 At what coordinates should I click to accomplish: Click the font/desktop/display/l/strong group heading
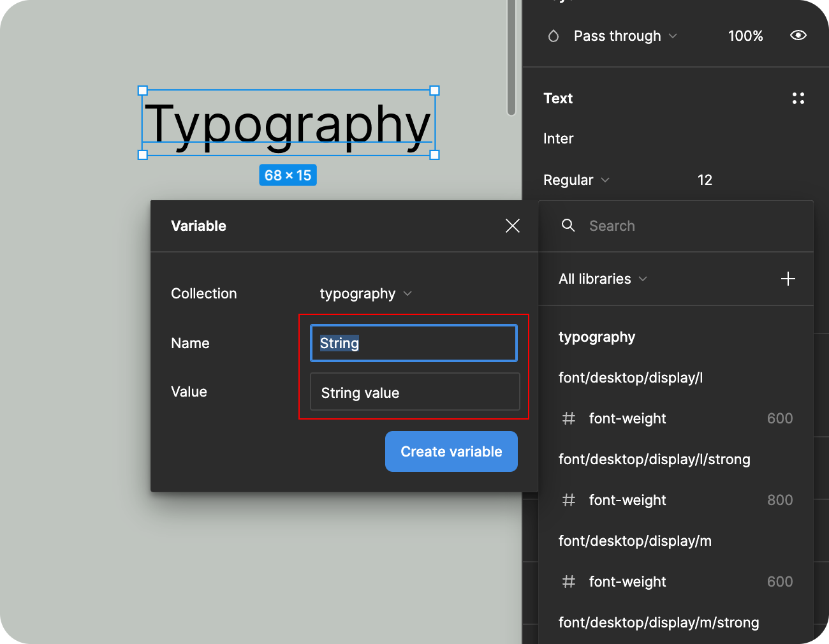654,459
